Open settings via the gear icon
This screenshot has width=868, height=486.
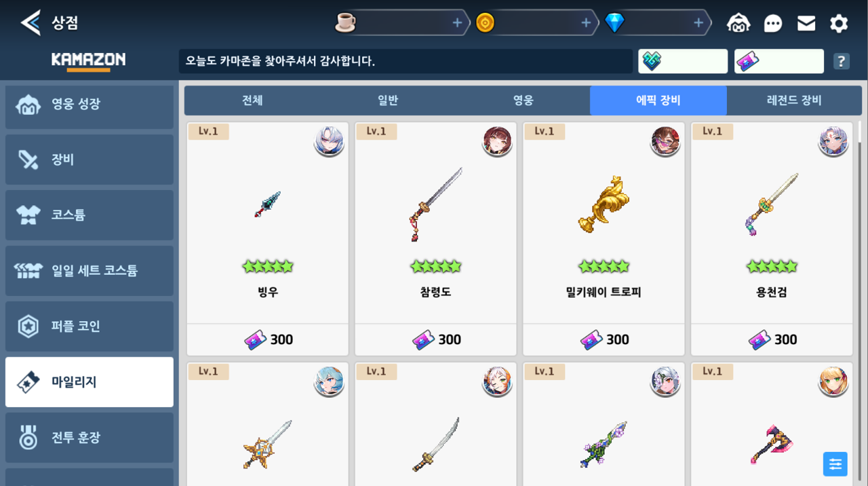click(x=839, y=24)
